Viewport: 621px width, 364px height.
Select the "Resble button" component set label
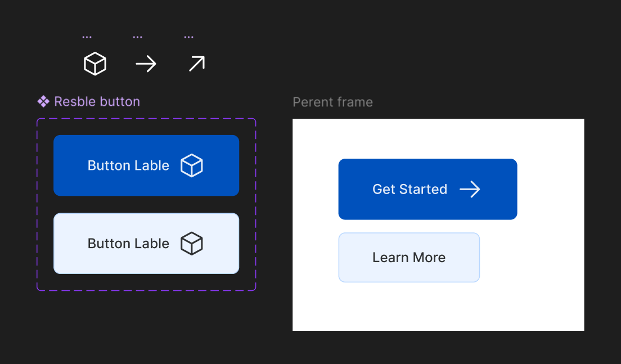[x=97, y=102]
